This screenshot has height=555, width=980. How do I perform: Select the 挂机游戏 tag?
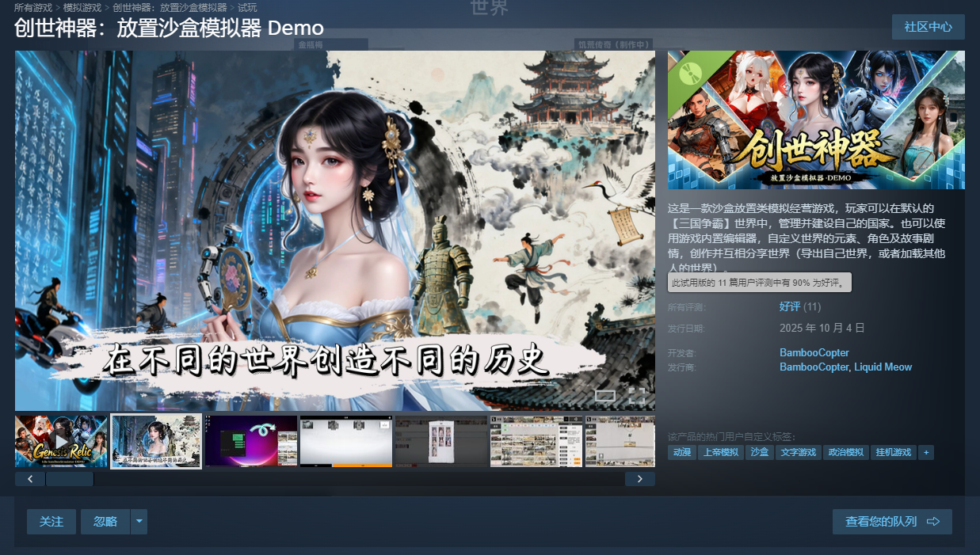[x=893, y=453]
